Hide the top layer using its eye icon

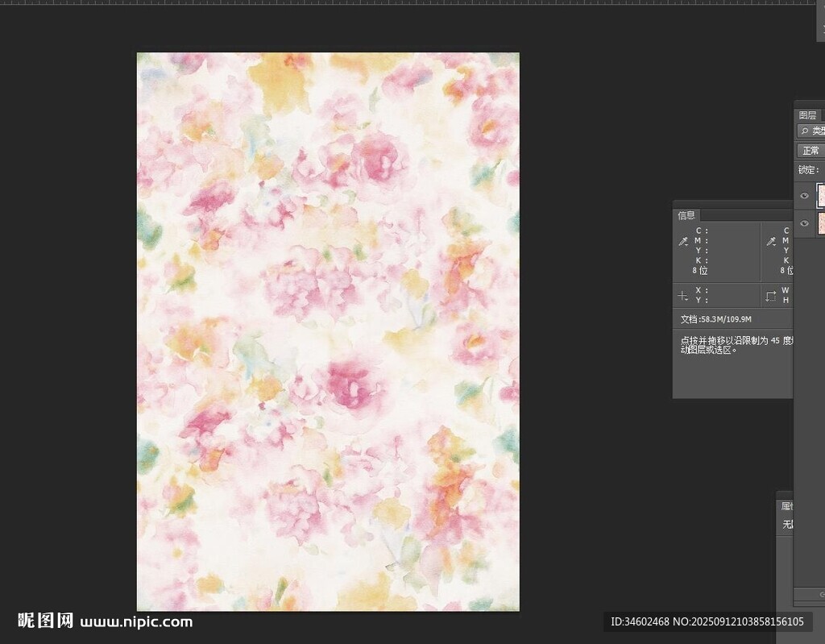[804, 196]
